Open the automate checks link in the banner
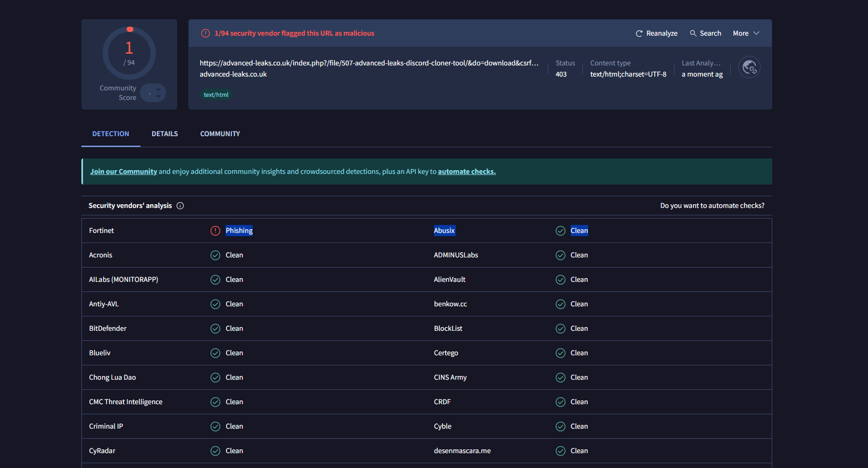Viewport: 868px width, 468px height. [466, 172]
